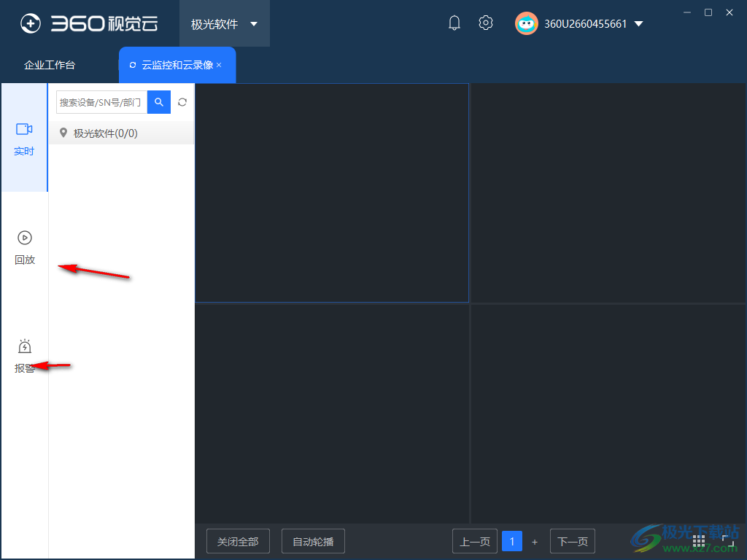This screenshot has width=747, height=560.
Task: Switch to 实时 live view
Action: (x=24, y=138)
